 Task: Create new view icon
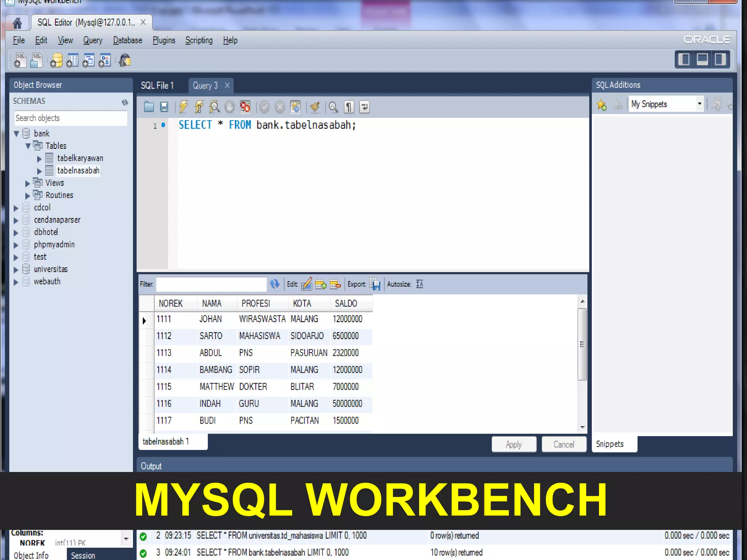click(x=88, y=61)
